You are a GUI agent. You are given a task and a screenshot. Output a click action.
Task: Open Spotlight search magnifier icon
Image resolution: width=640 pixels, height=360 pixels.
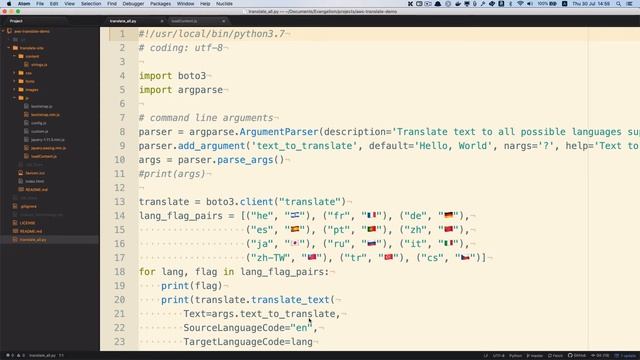click(619, 4)
